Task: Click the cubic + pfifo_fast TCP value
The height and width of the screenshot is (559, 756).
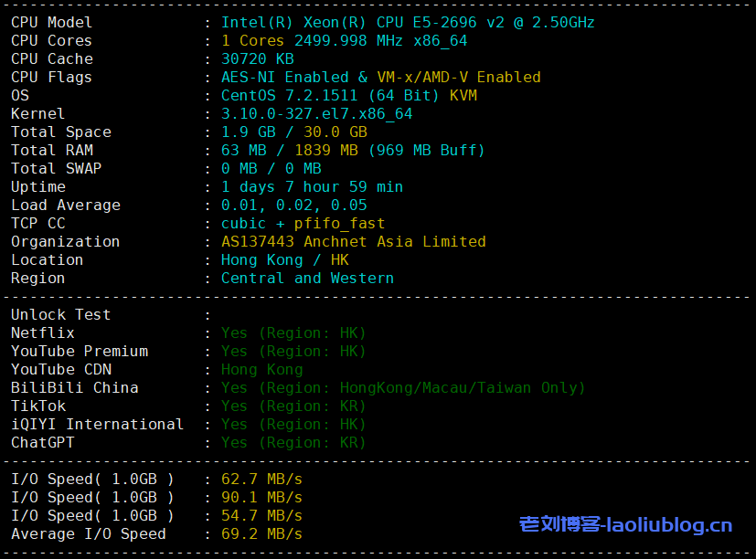Action: [x=303, y=223]
